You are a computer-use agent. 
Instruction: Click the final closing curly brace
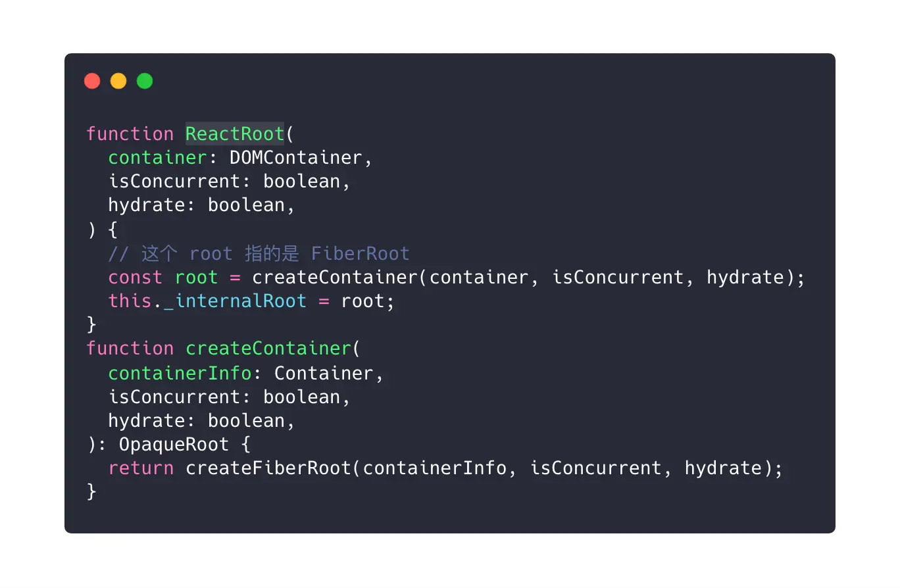pyautogui.click(x=91, y=492)
